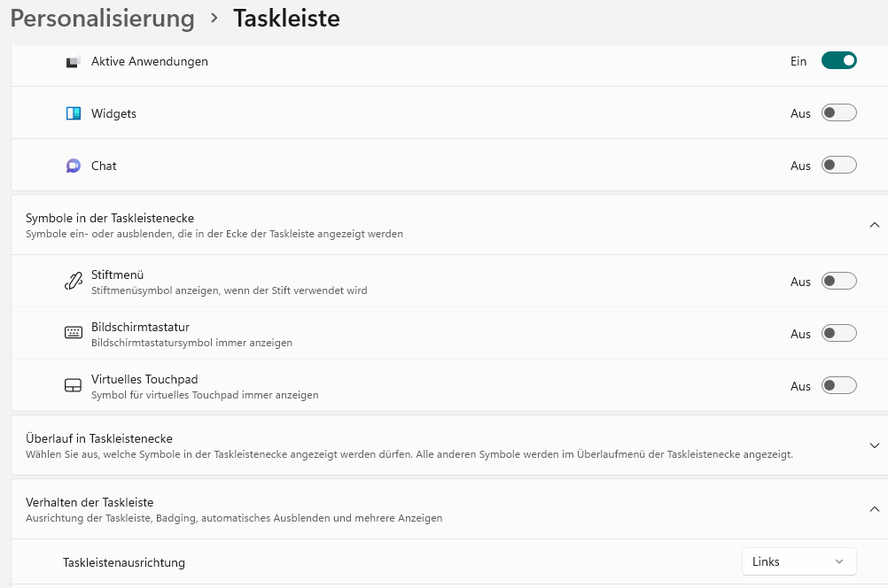The height and width of the screenshot is (588, 888).
Task: Click the Taskleiste breadcrumb title
Action: (286, 18)
